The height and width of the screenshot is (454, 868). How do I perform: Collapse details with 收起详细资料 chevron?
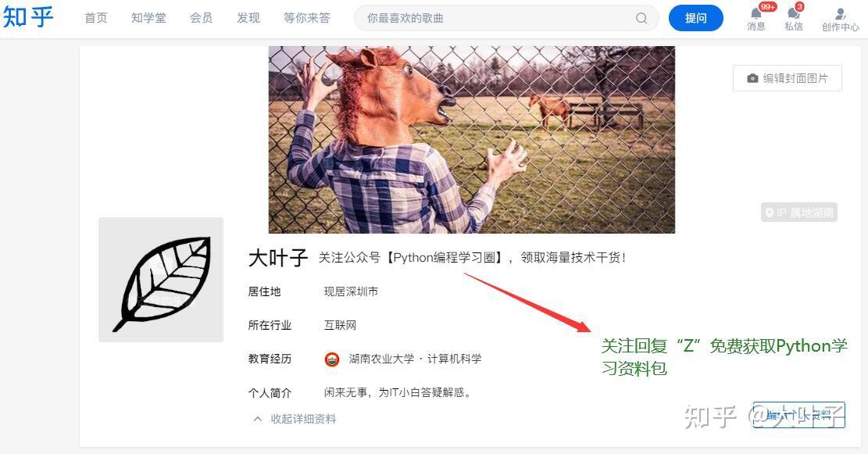click(x=257, y=419)
